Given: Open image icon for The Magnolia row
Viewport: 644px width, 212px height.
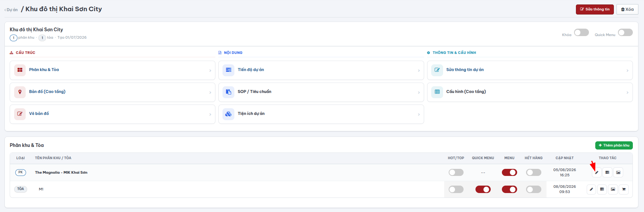Looking at the screenshot, I should point(618,173).
